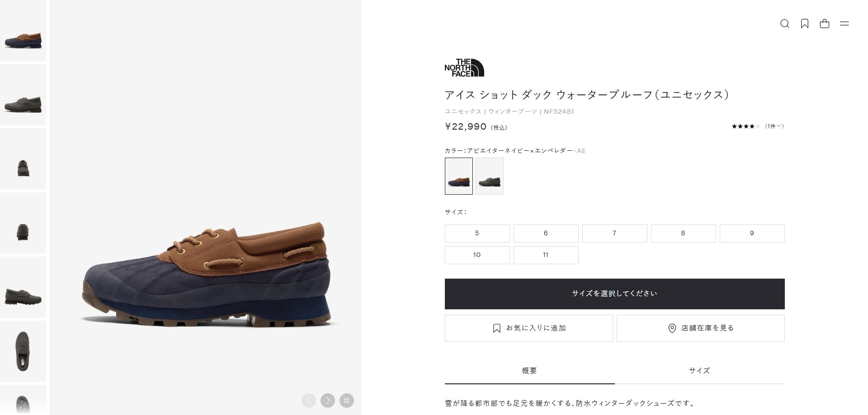Click 店舗在庫を見る button

tap(701, 328)
